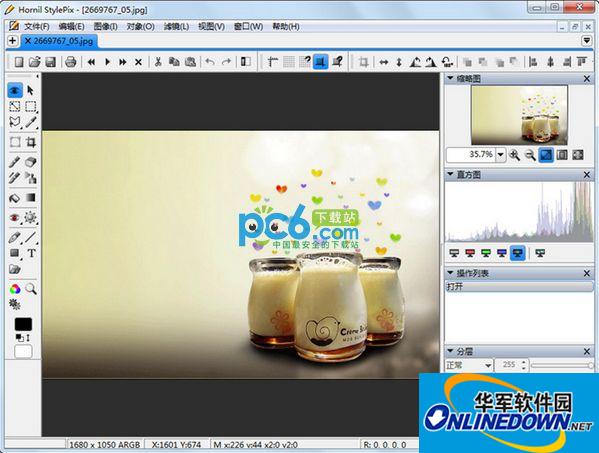599x453 pixels.
Task: Open the layer blend mode dropdown 正常
Action: point(468,365)
